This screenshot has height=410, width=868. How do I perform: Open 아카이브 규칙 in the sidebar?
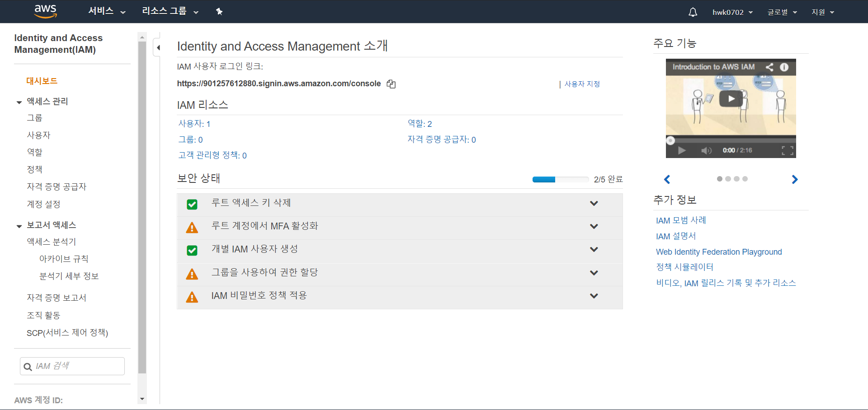point(64,259)
